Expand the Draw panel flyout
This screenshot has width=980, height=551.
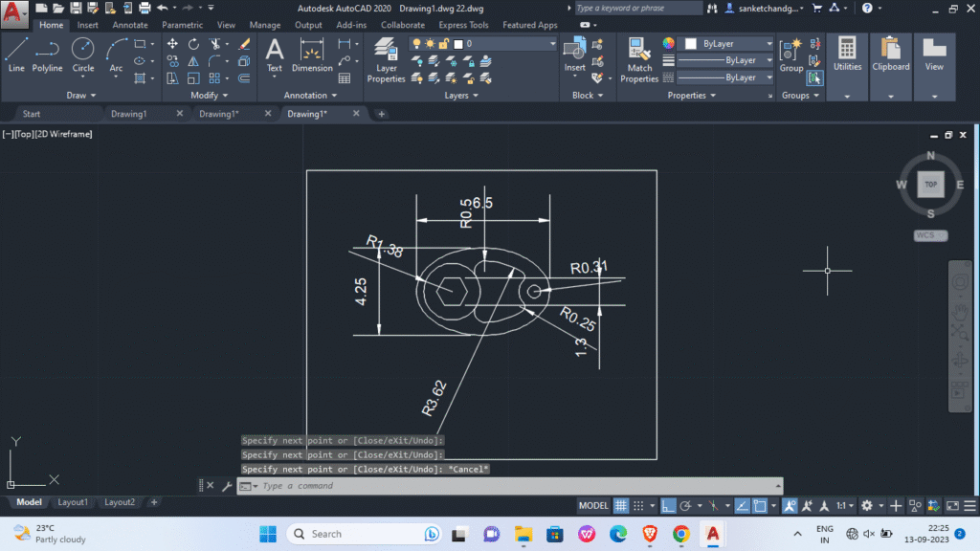[81, 96]
